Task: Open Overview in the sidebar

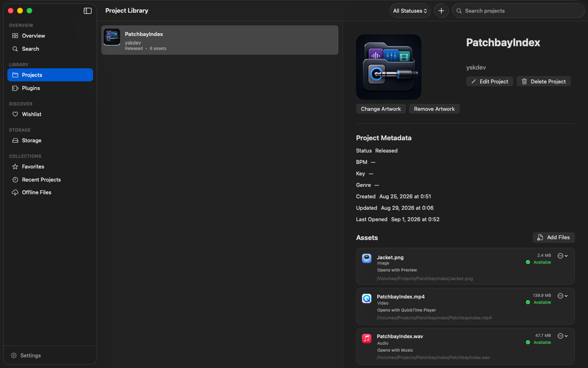Action: tap(50, 36)
